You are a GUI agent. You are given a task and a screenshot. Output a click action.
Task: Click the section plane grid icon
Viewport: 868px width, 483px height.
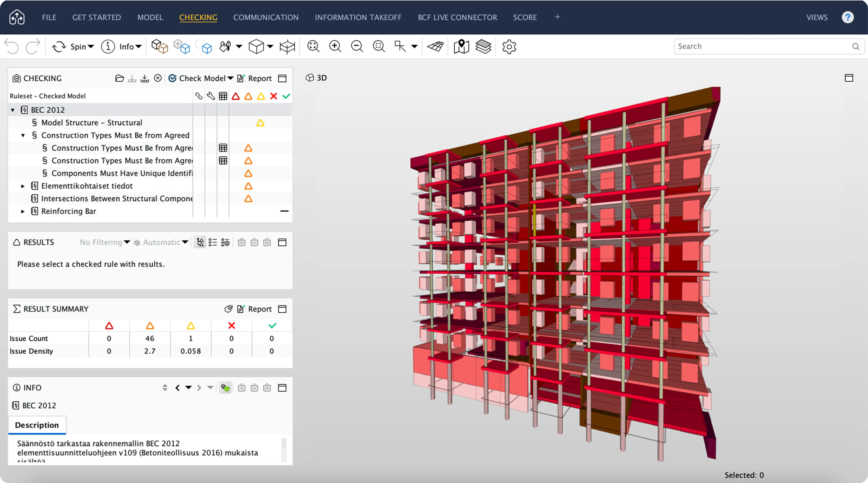pos(435,46)
